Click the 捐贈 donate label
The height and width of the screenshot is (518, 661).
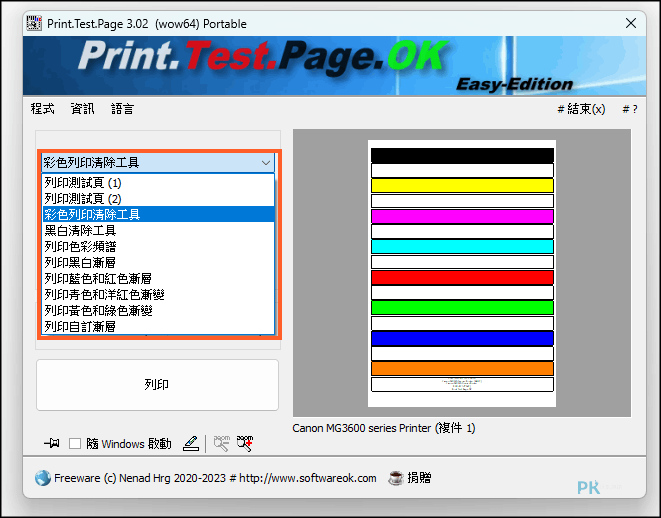[x=419, y=478]
